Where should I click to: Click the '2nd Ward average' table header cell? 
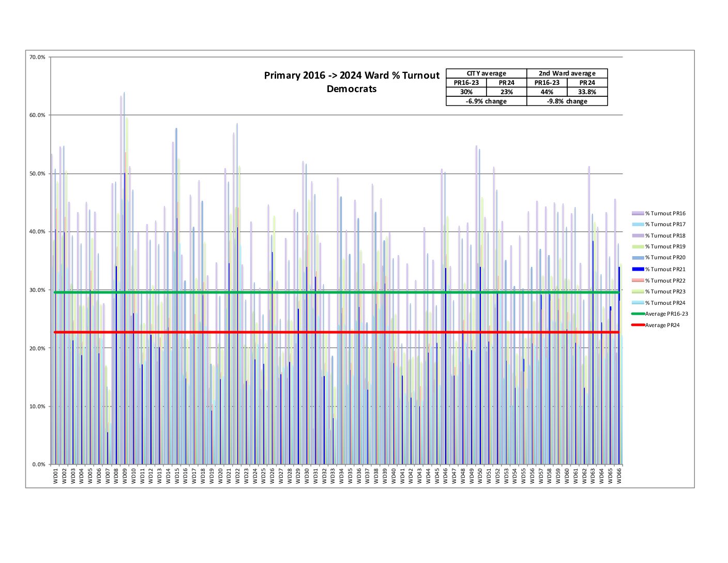click(x=567, y=73)
